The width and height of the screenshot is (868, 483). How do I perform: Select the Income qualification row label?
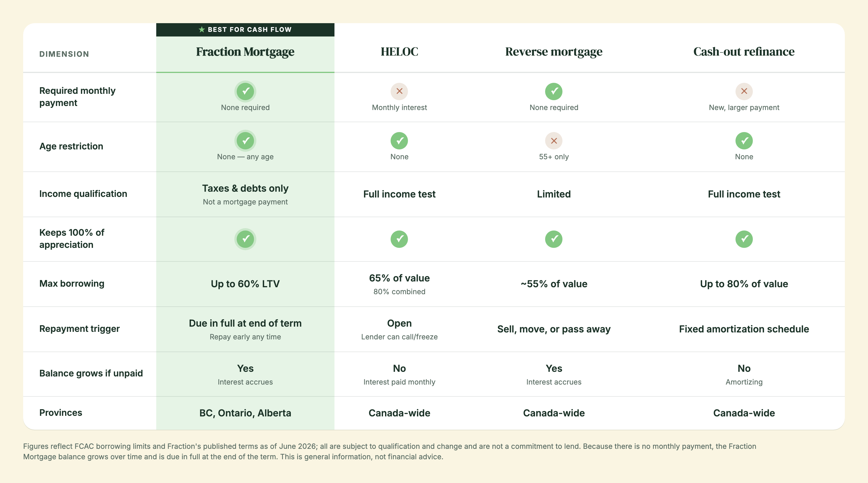point(83,194)
